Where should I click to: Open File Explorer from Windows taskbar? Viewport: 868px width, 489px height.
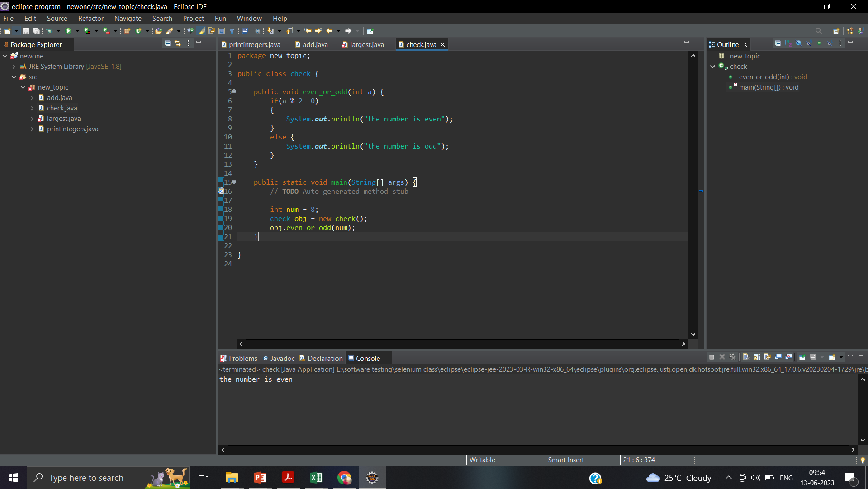[232, 478]
